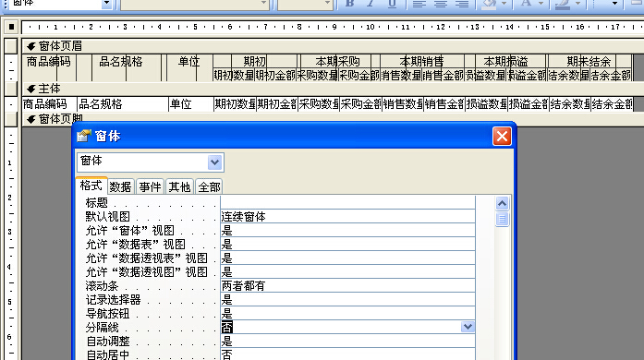The image size is (644, 360).
Task: Select the 本期损溢 group label in header
Action: click(x=505, y=62)
